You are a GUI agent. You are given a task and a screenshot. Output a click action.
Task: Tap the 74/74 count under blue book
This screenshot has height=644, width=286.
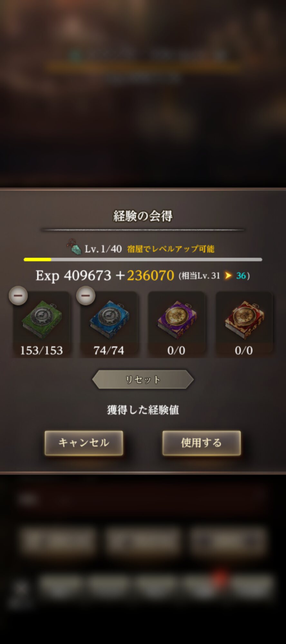point(109,350)
